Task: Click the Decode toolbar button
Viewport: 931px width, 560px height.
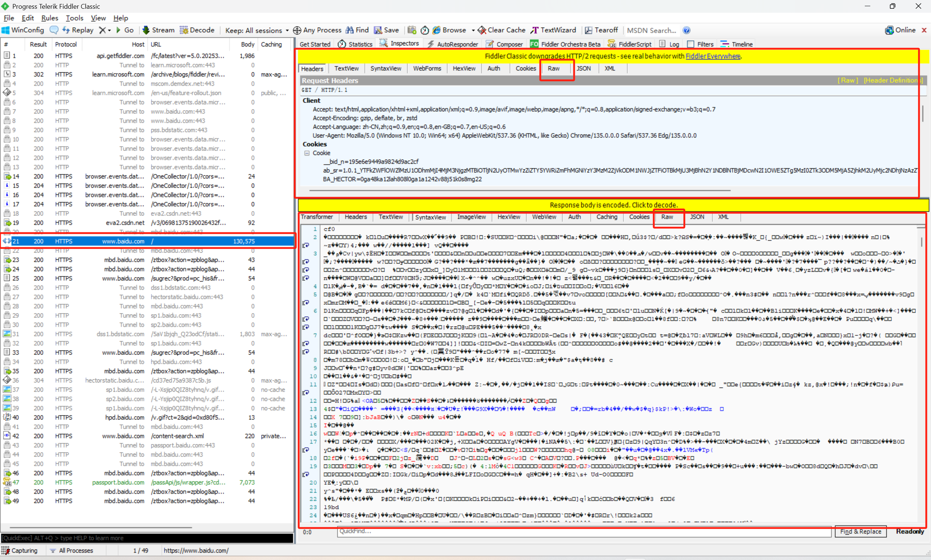Action: pos(197,30)
